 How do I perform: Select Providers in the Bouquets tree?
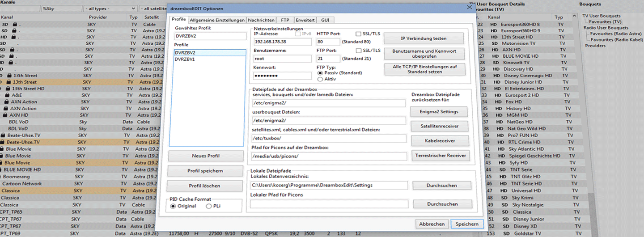(x=595, y=46)
